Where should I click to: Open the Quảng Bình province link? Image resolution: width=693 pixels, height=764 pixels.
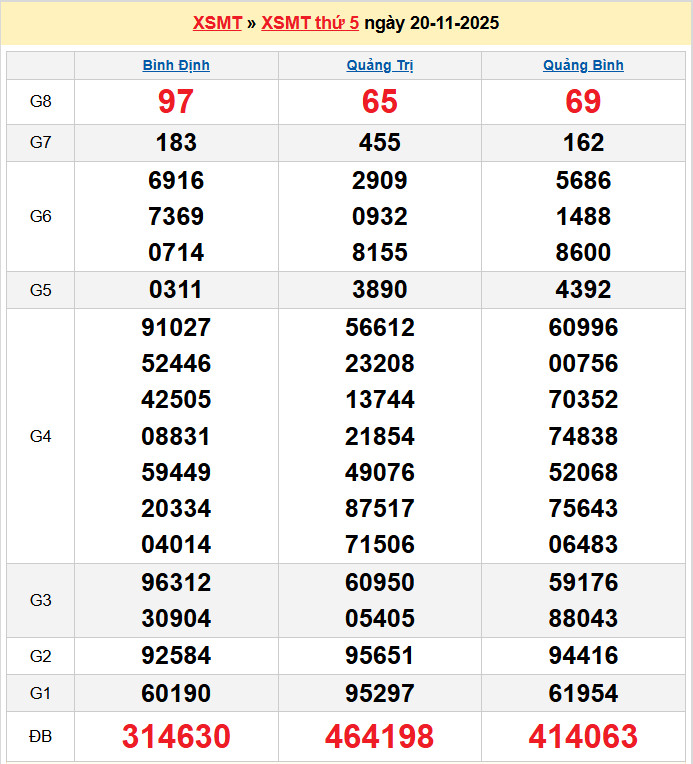click(583, 65)
